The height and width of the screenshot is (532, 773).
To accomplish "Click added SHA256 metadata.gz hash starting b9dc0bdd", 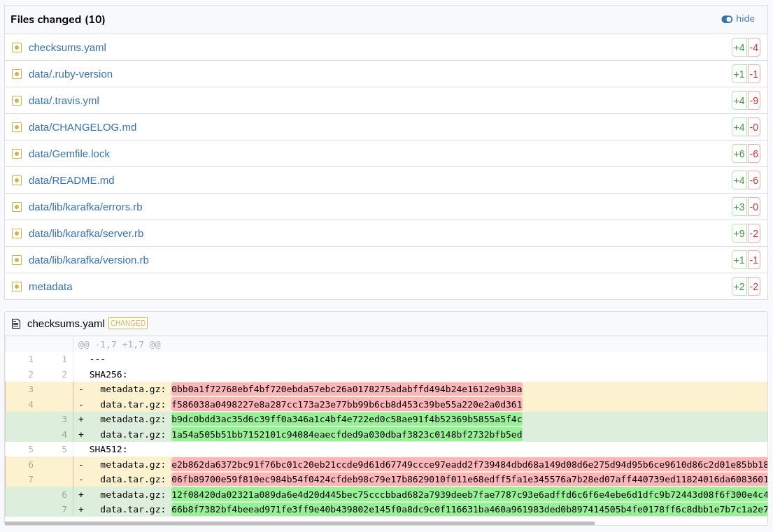I will click(346, 419).
